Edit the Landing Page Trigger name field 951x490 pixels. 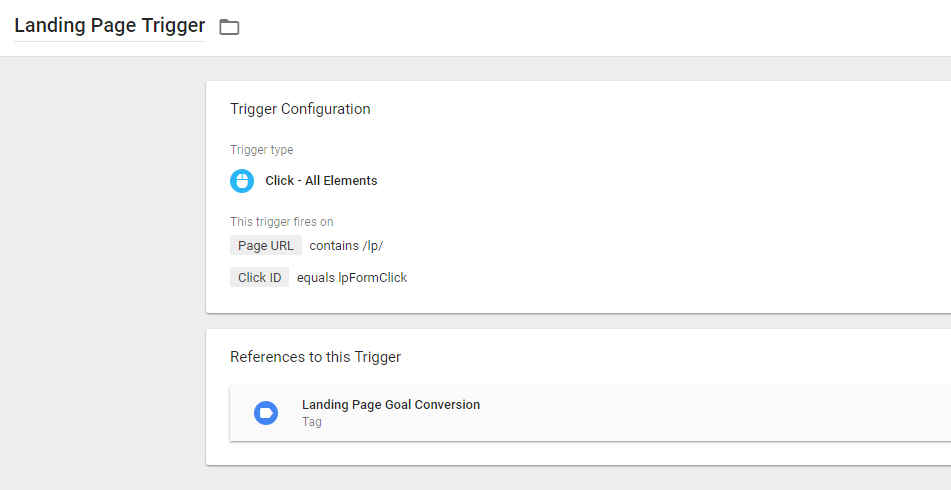tap(110, 26)
